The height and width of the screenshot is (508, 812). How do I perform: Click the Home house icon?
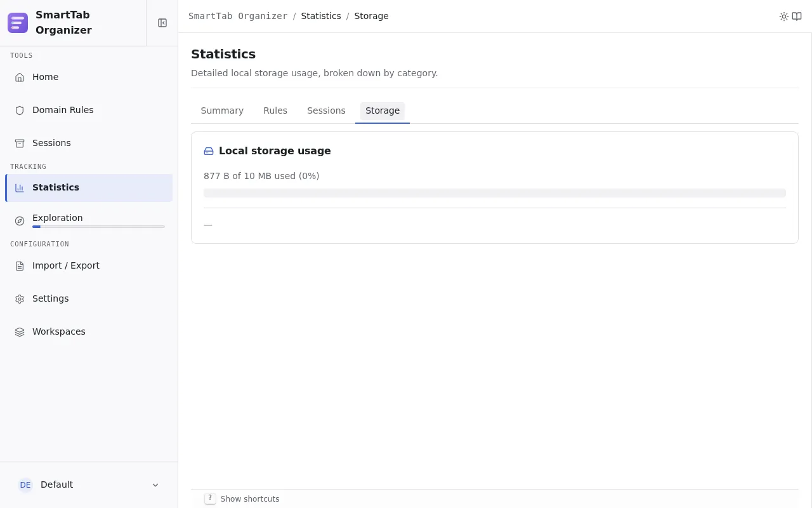tap(20, 77)
